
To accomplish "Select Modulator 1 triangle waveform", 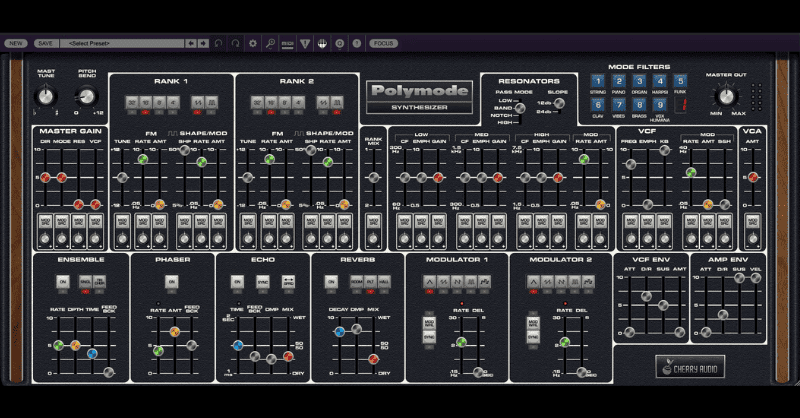I will (x=430, y=281).
